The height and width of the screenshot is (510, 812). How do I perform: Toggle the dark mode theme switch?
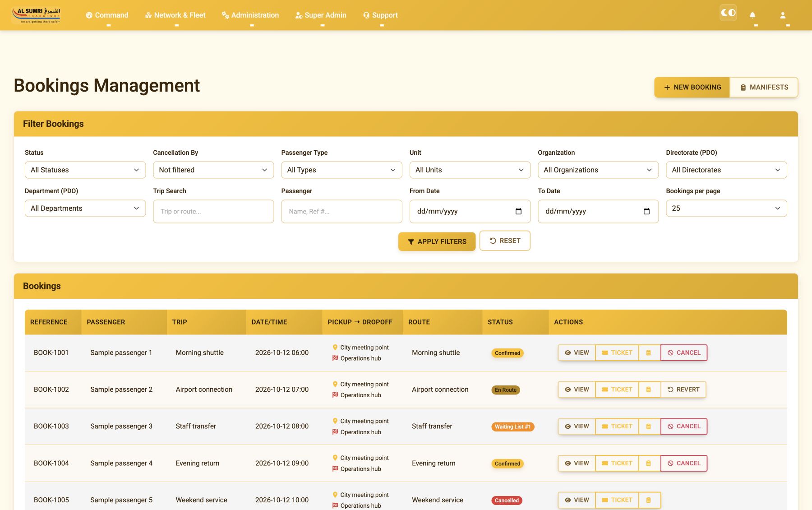[x=728, y=13]
